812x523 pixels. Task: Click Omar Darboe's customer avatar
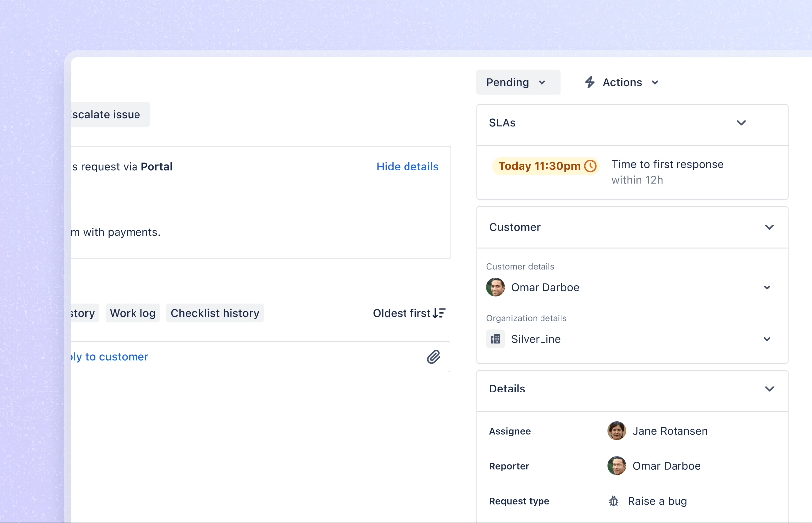pos(495,287)
